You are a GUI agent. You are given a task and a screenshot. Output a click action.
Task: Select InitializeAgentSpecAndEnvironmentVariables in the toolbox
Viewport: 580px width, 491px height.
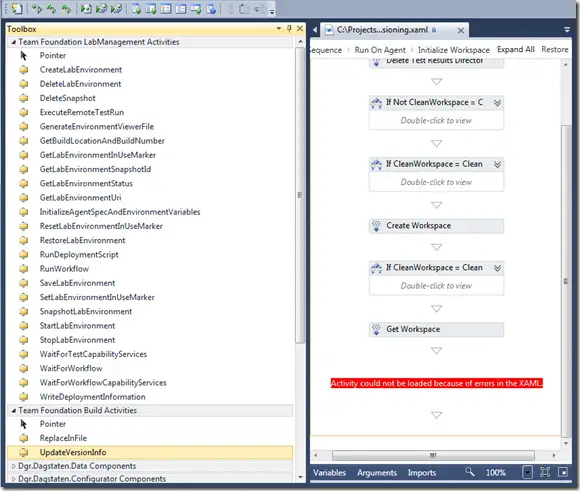[x=120, y=212]
